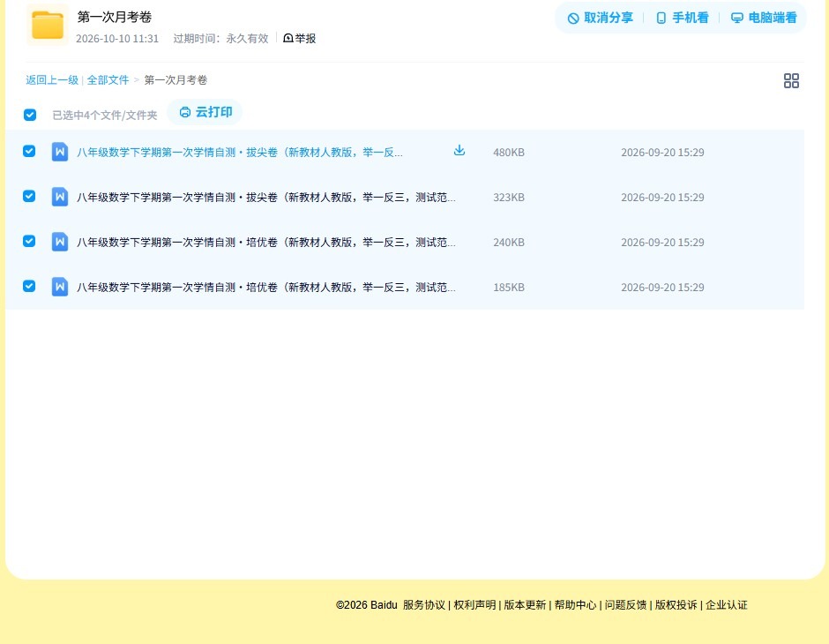
Task: Report this share via 举报
Action: coord(300,39)
